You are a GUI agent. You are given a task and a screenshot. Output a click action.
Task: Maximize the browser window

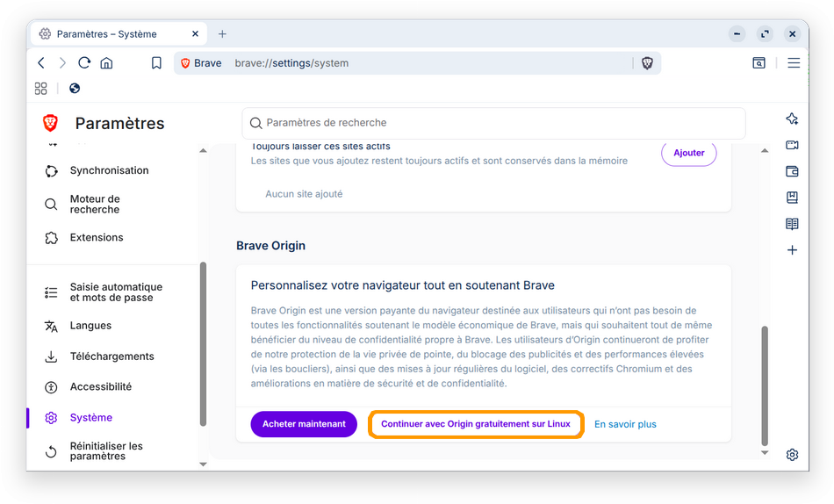(x=765, y=34)
